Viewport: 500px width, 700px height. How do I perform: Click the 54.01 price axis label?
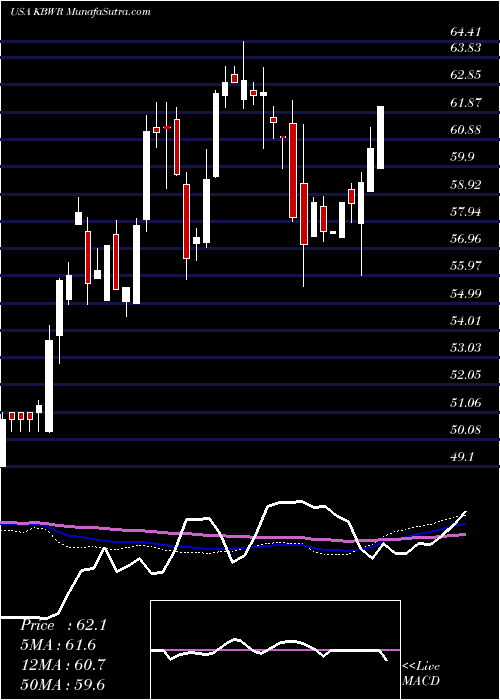tap(465, 321)
